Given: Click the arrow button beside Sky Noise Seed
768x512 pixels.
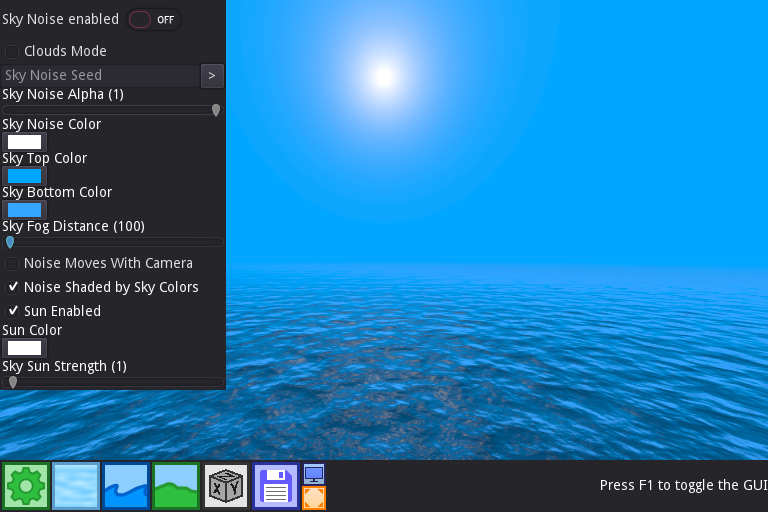Looking at the screenshot, I should [212, 75].
